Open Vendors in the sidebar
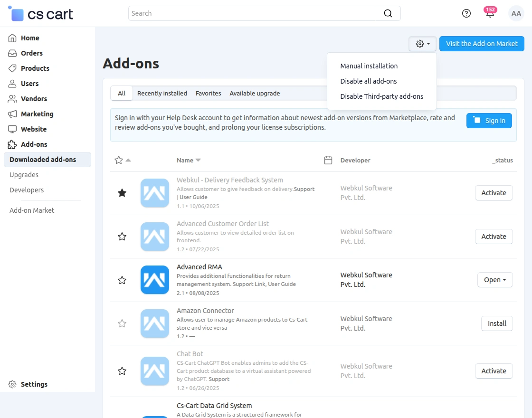Viewport: 532px width, 418px height. pyautogui.click(x=34, y=99)
